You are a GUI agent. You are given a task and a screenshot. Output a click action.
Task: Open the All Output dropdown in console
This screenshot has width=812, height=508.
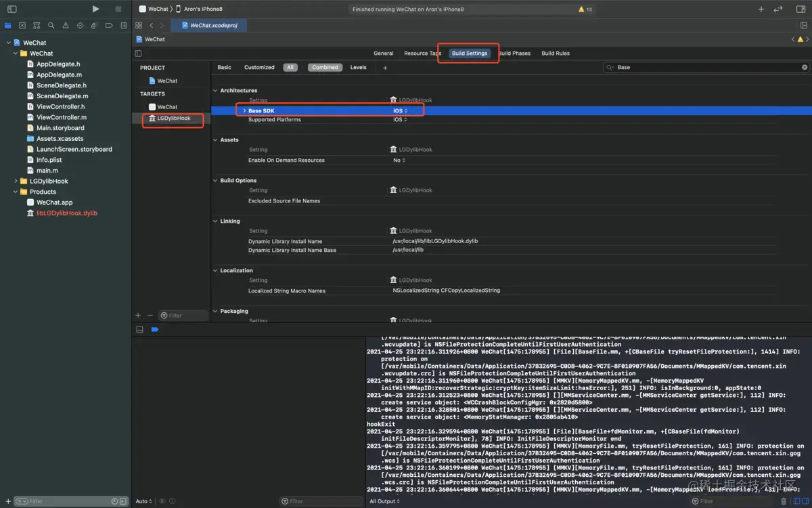(384, 501)
